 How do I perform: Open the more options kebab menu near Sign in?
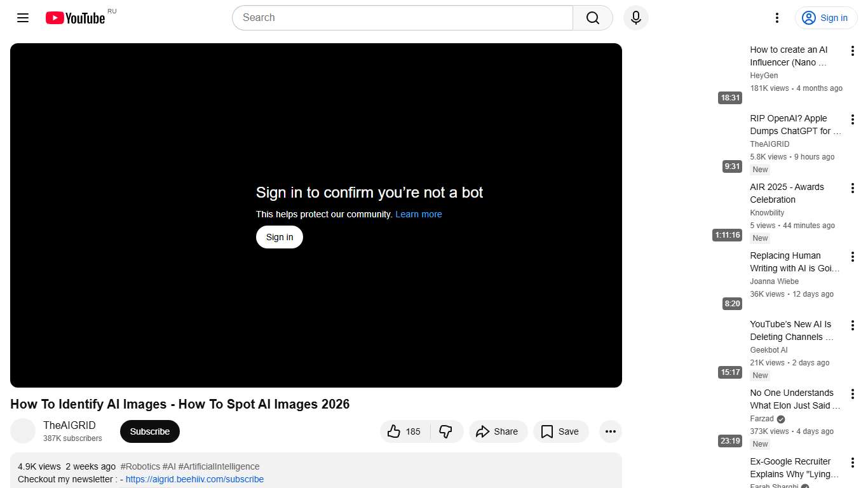[776, 18]
